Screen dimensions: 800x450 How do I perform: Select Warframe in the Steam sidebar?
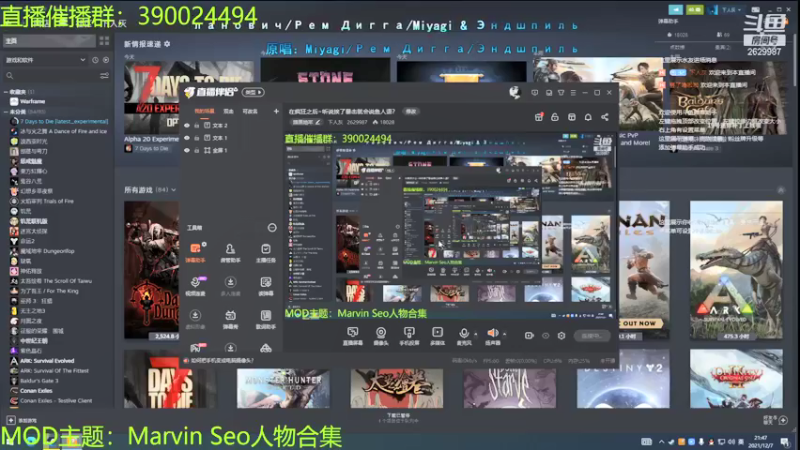pos(33,102)
